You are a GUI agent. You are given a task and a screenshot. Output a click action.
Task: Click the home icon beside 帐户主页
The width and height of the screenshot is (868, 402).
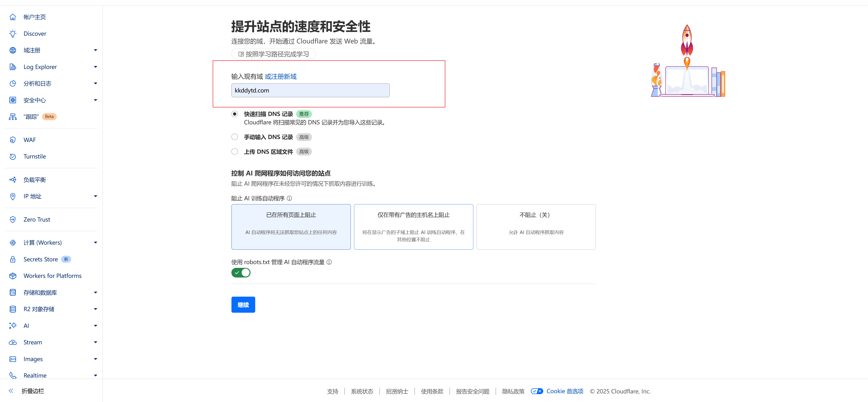(13, 17)
